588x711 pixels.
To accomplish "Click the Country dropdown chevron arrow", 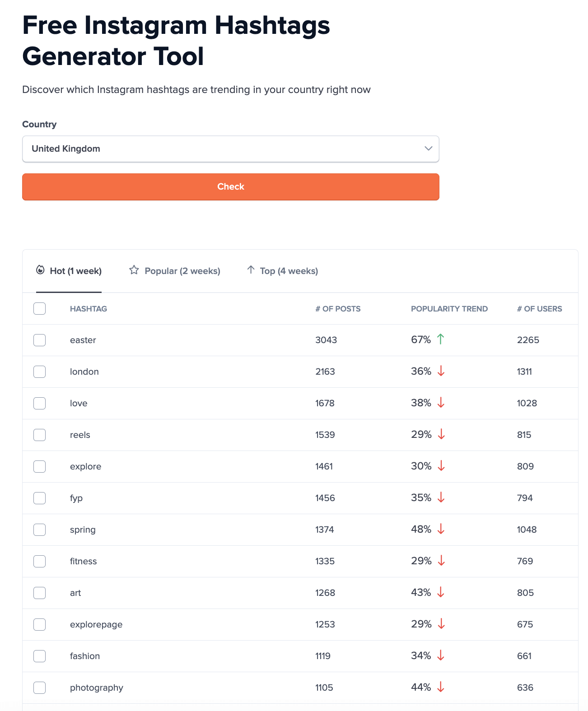I will point(429,149).
